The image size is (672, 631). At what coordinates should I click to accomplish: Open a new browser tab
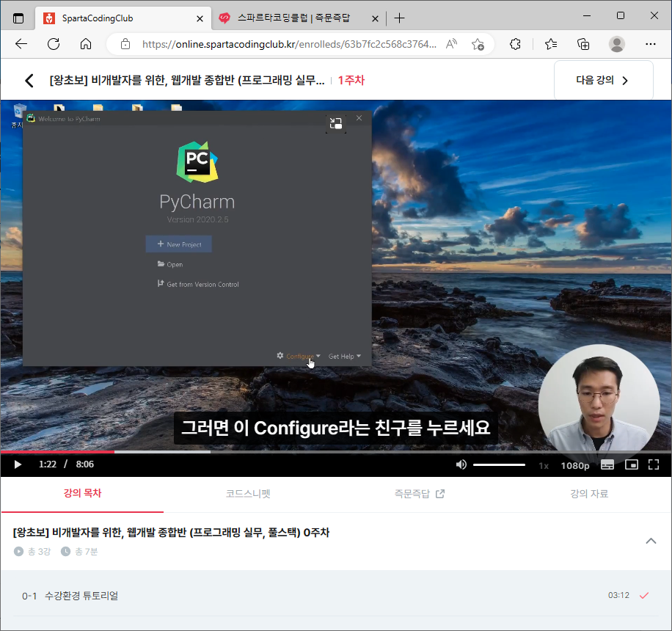399,18
